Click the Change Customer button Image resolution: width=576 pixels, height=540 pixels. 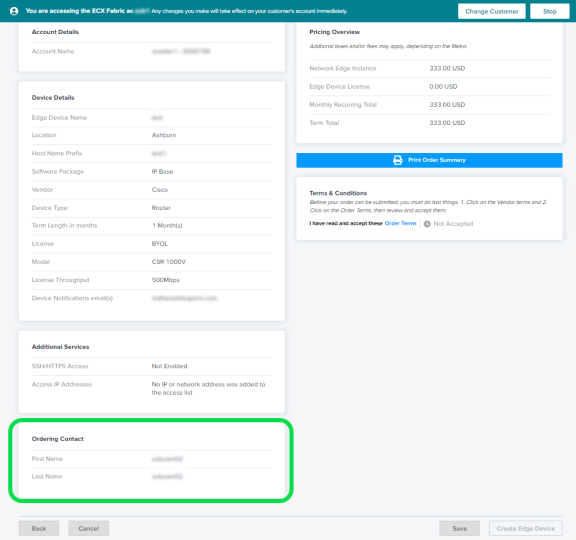492,11
